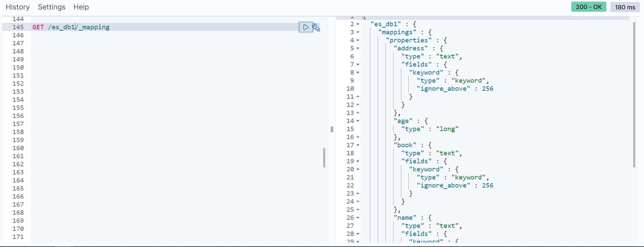The height and width of the screenshot is (247, 644).
Task: Click the "name" key in the response
Action: [405, 218]
